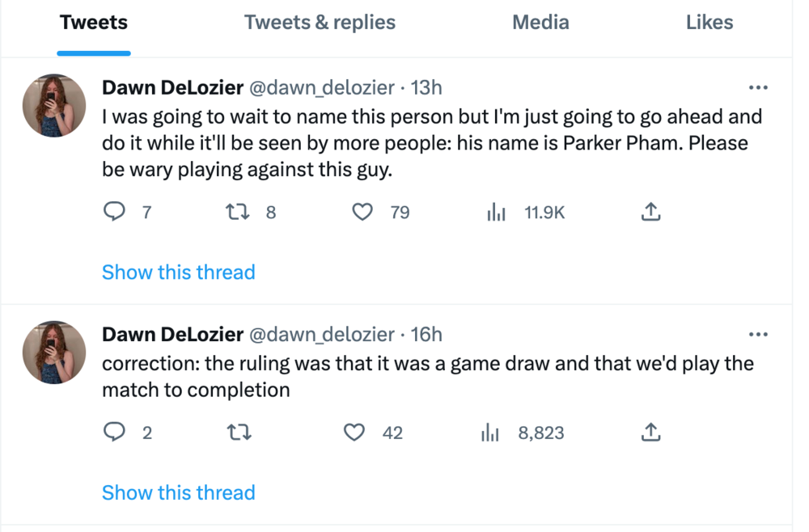The image size is (809, 532).
Task: Share the correction tweet
Action: pos(650,433)
